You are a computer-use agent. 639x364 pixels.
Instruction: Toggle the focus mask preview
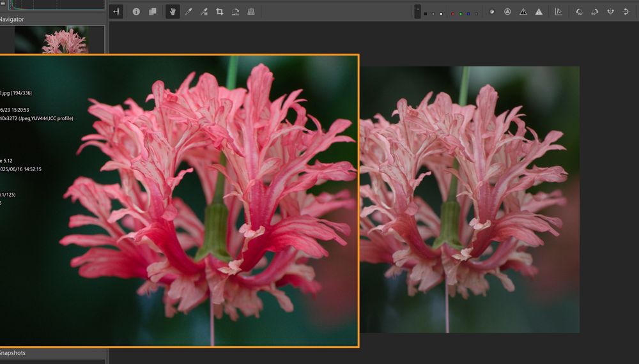[492, 11]
